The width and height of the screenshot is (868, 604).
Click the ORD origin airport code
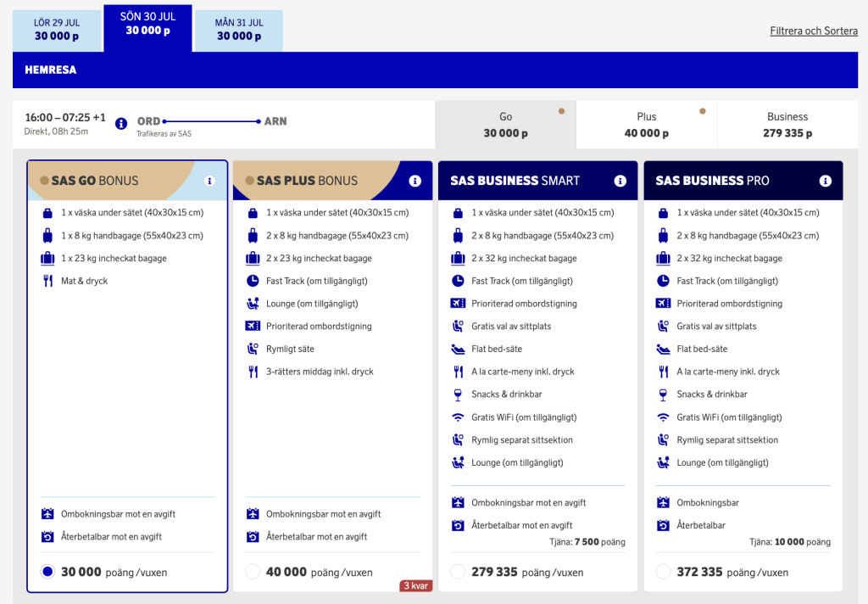[148, 121]
